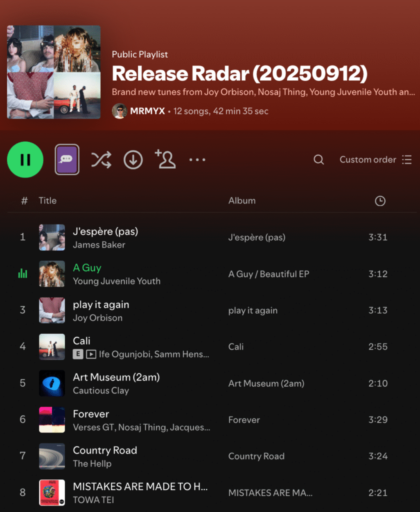Click Cali cover thumbnail
This screenshot has height=512, width=420.
[52, 347]
